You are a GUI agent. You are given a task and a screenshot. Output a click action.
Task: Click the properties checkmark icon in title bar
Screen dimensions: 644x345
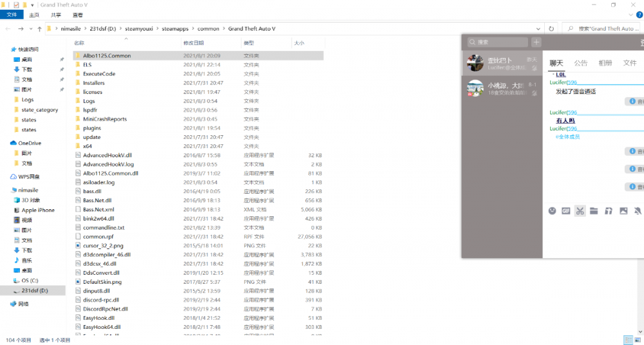tap(17, 5)
